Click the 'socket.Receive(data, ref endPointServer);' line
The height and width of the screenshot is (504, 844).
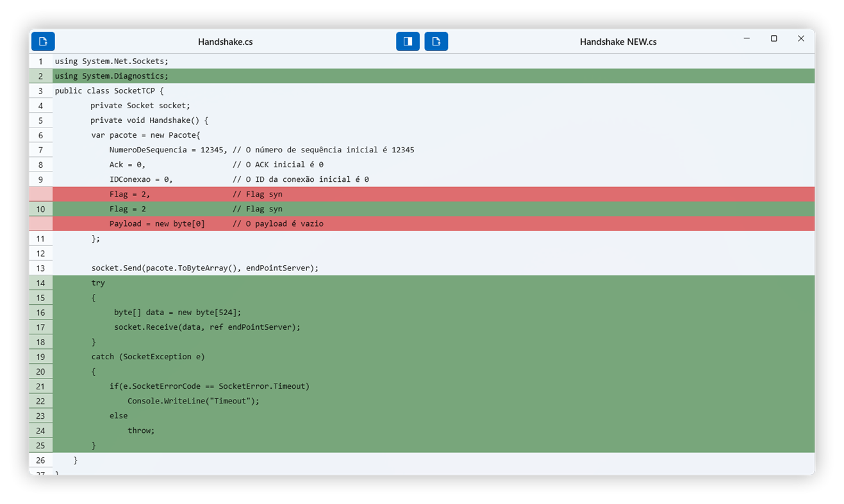coord(207,327)
